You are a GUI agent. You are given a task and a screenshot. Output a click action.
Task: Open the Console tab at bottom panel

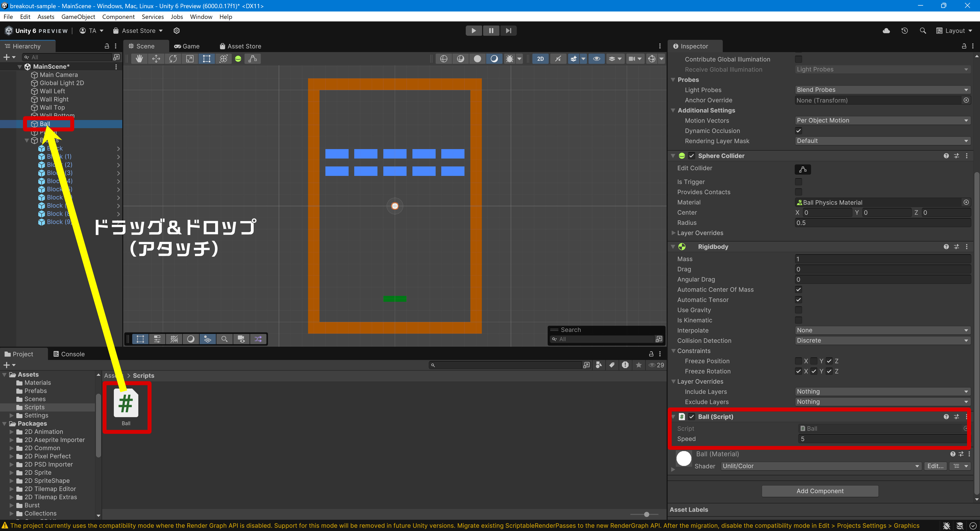[72, 354]
